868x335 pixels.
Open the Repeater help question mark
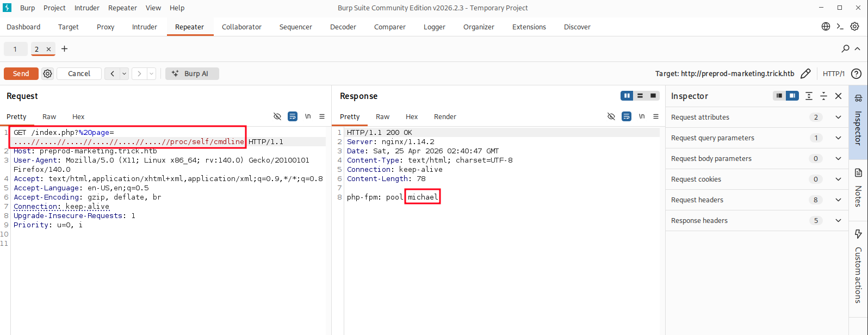coord(856,73)
